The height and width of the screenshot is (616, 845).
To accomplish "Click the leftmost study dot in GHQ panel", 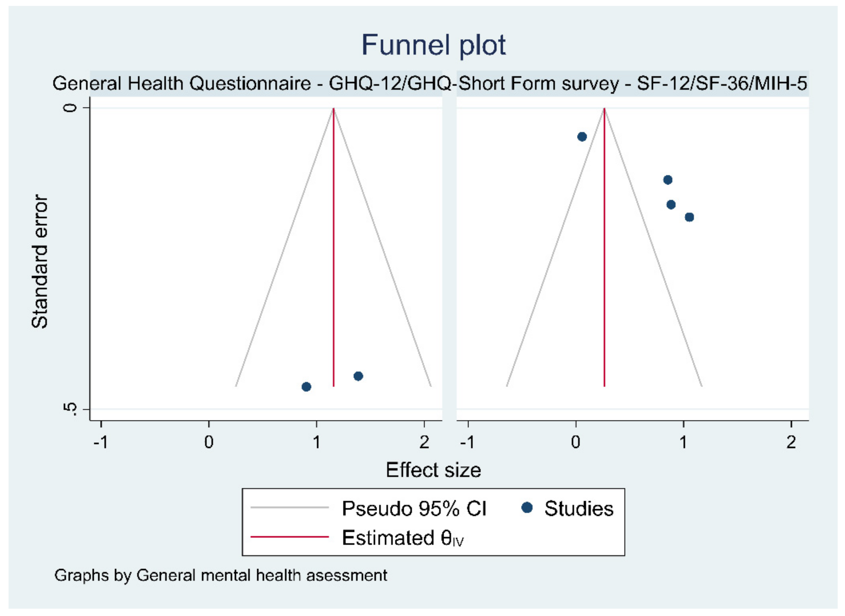I will point(306,387).
